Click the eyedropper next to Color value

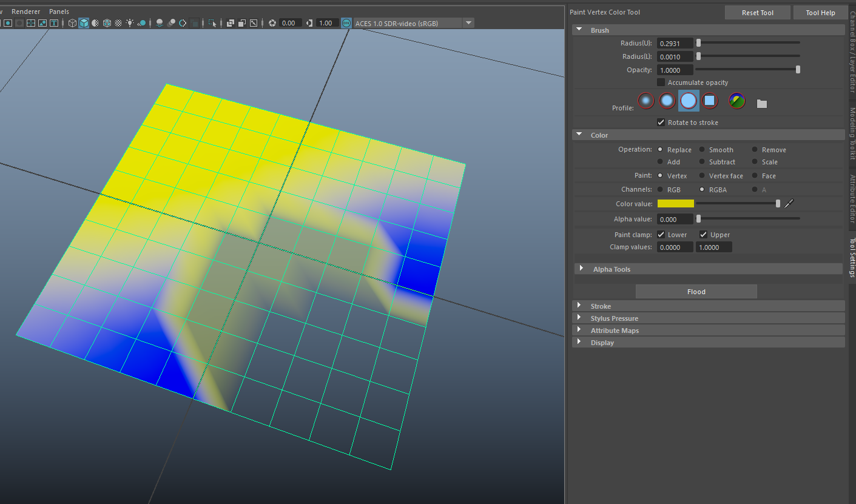(789, 204)
